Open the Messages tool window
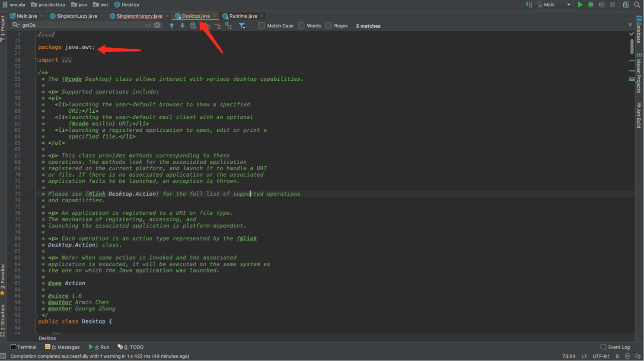Viewport: 644px width, 361px height. click(x=62, y=347)
